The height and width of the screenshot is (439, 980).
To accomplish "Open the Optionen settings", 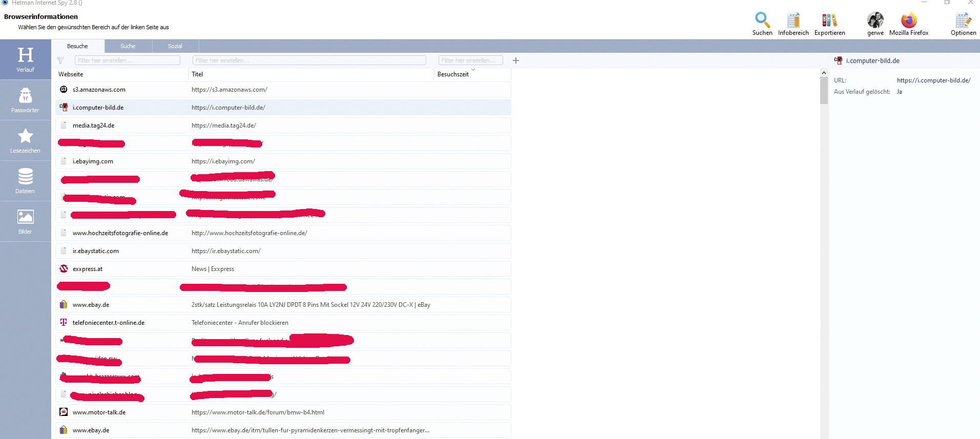I will point(963,24).
